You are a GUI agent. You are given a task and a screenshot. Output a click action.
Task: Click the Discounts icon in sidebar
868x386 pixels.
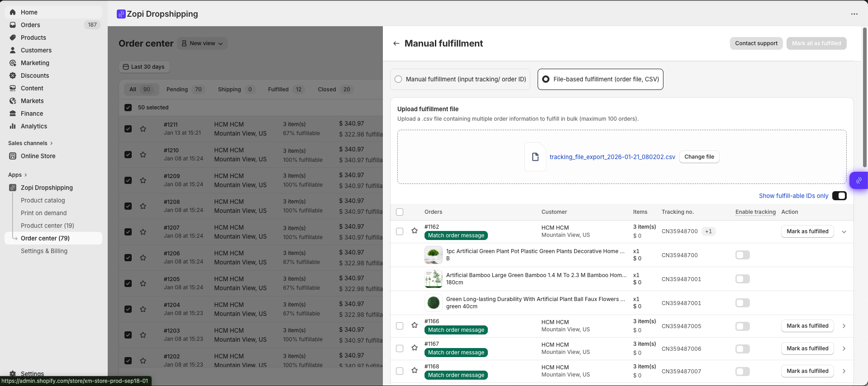13,75
